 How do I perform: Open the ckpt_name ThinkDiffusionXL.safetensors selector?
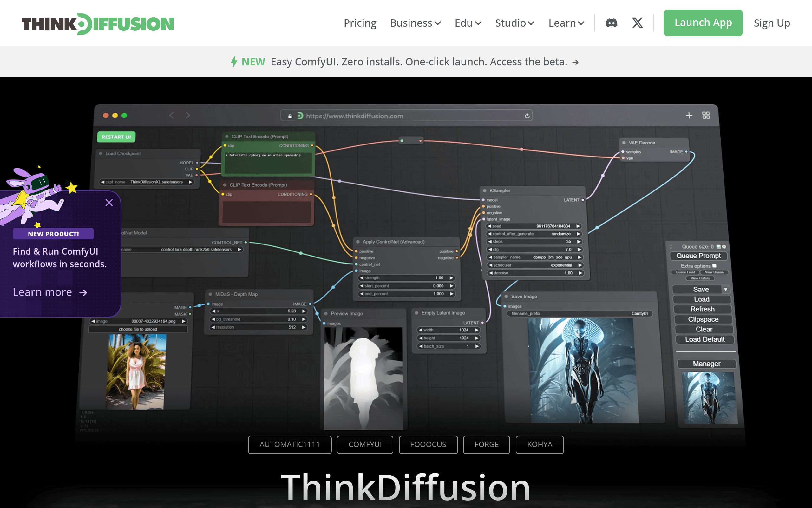click(147, 182)
